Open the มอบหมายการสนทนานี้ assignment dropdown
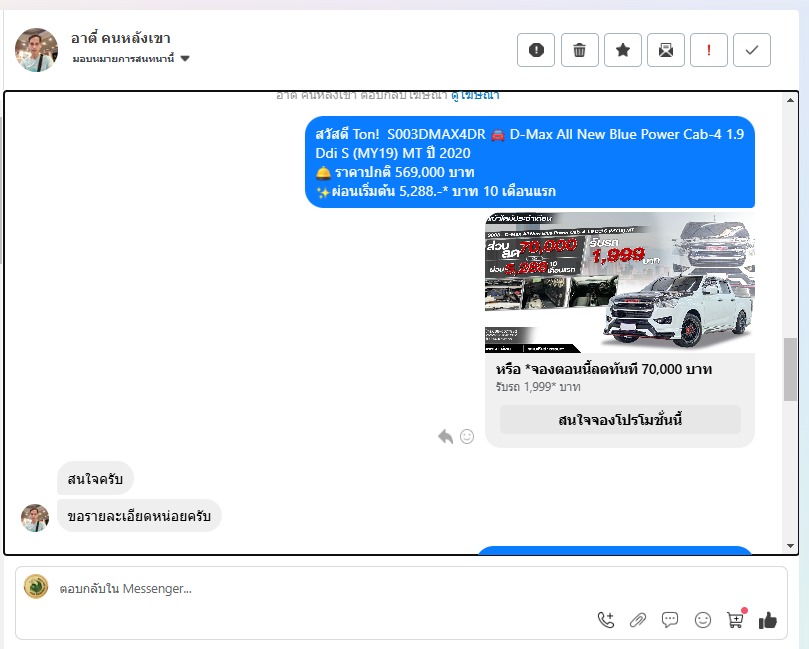Screen dimensions: 809x649 pyautogui.click(x=131, y=58)
